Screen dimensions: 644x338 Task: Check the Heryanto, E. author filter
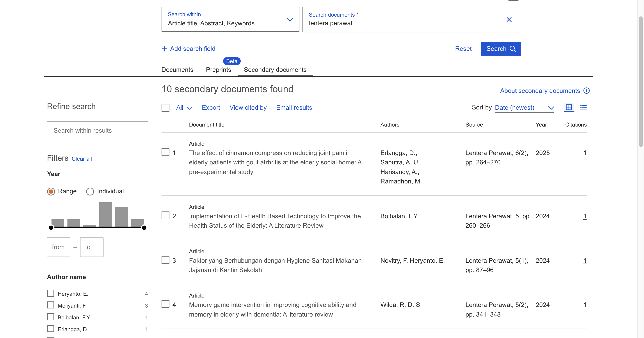51,293
